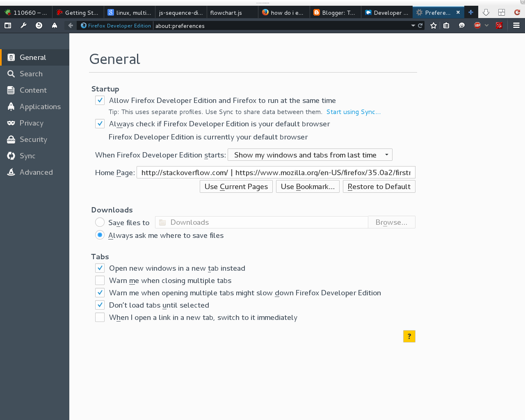Open the dropdown arrow next to ABP icon
Image resolution: width=525 pixels, height=420 pixels.
pyautogui.click(x=486, y=25)
